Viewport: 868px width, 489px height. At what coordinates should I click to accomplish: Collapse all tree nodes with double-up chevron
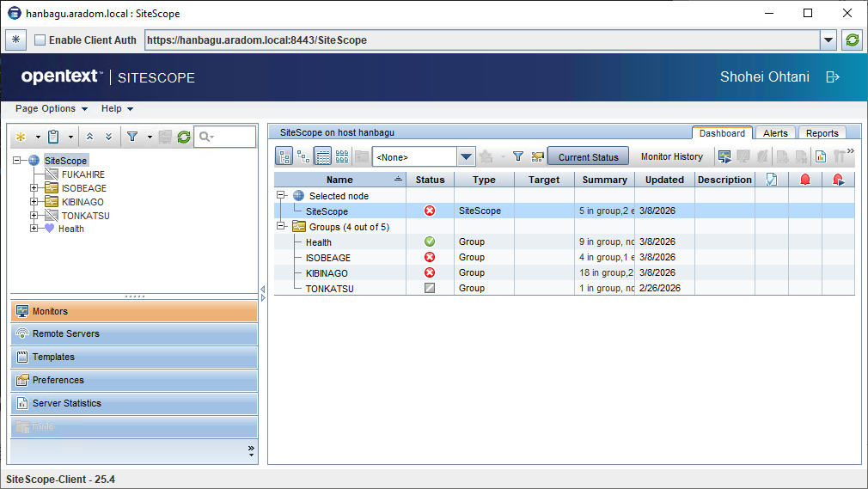click(x=89, y=137)
